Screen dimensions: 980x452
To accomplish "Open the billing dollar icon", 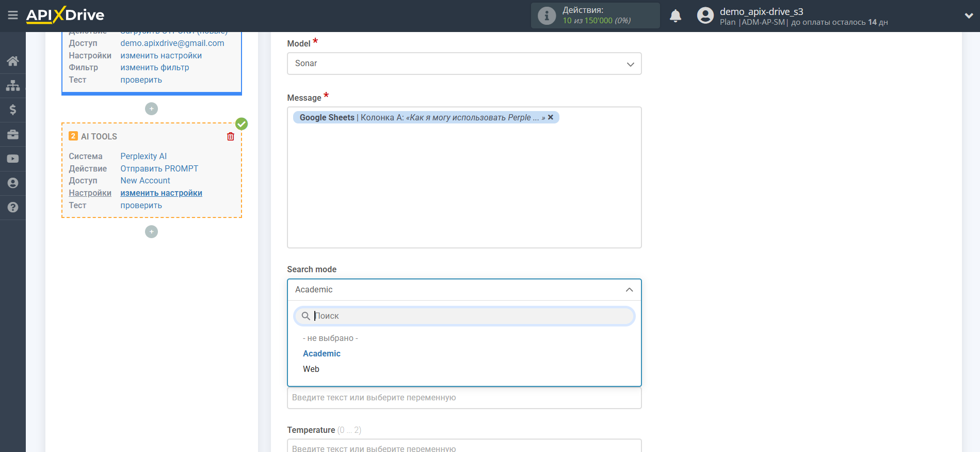I will coord(13,110).
